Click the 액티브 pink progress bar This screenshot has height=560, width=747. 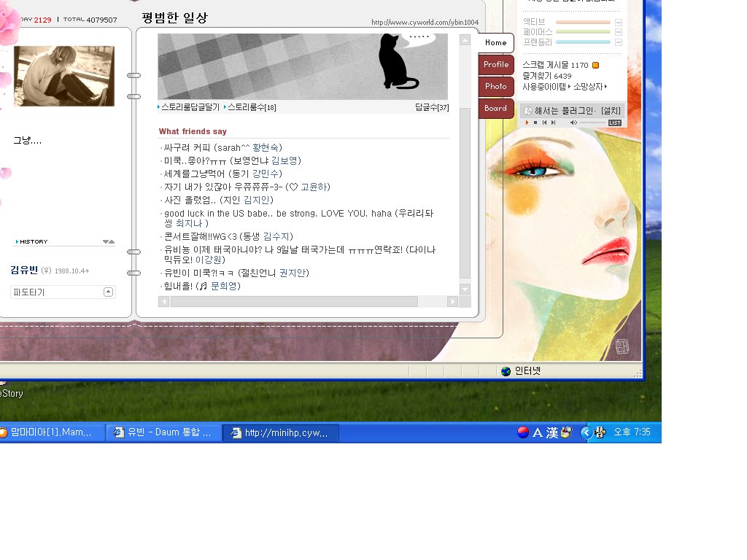tap(583, 23)
